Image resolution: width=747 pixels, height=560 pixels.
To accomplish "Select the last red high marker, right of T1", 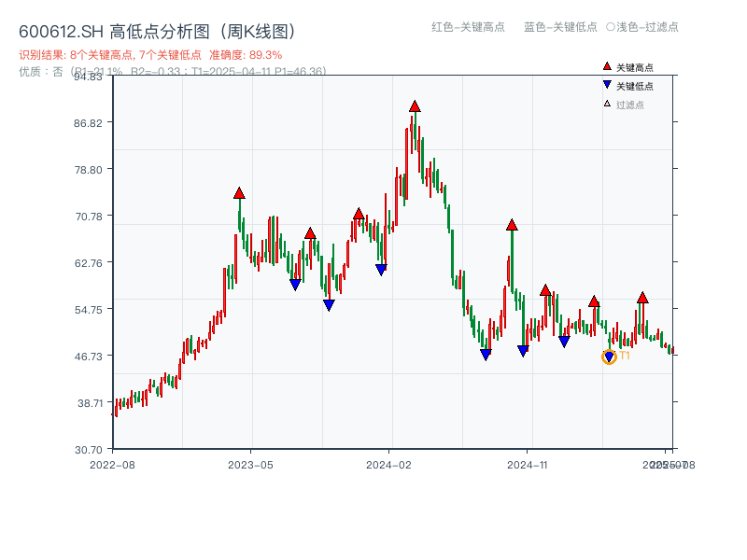I will [x=642, y=298].
